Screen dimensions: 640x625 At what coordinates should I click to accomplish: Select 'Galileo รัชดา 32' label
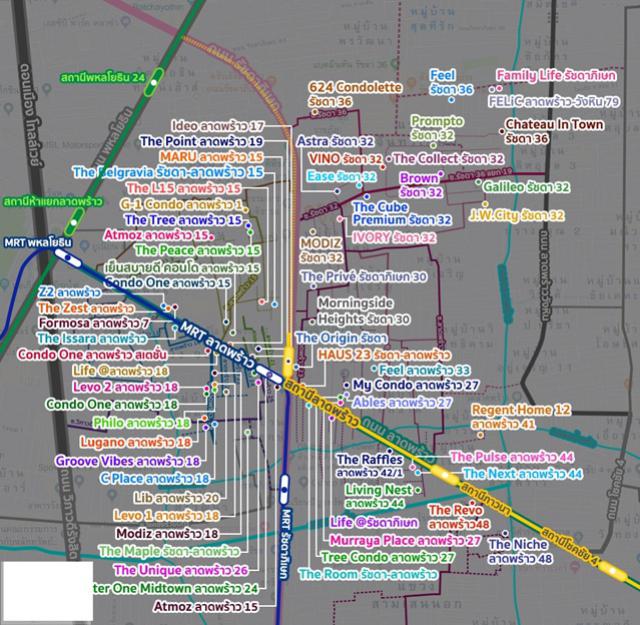click(526, 187)
